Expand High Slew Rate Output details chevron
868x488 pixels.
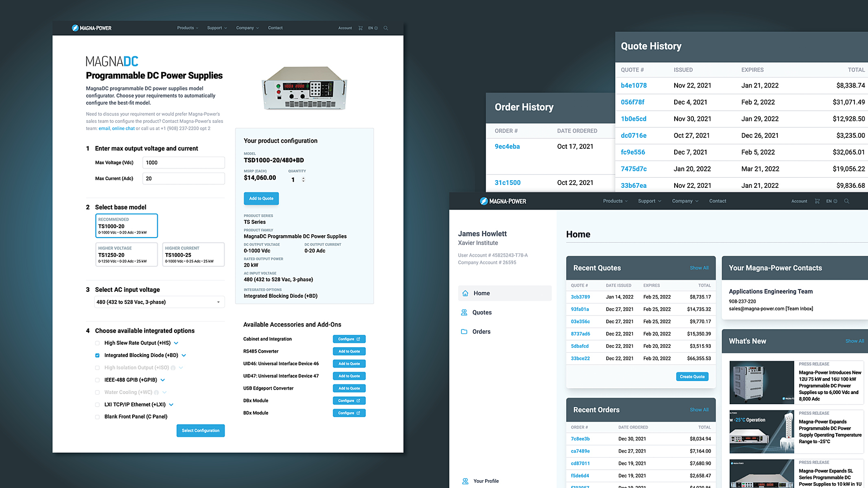(176, 343)
